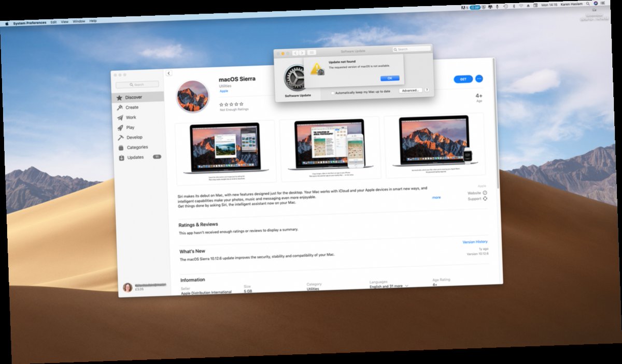622x364 pixels.
Task: Open Spotlight search in menu bar
Action: [587, 4]
